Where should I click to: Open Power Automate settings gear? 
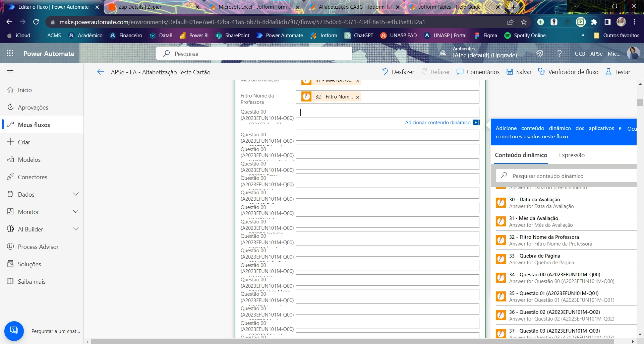[539, 53]
